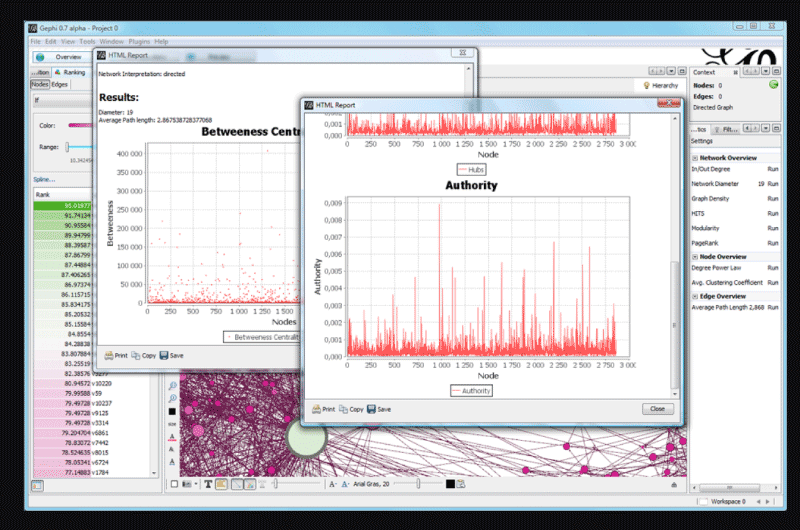Open the Tools menu
The height and width of the screenshot is (530, 800).
87,42
